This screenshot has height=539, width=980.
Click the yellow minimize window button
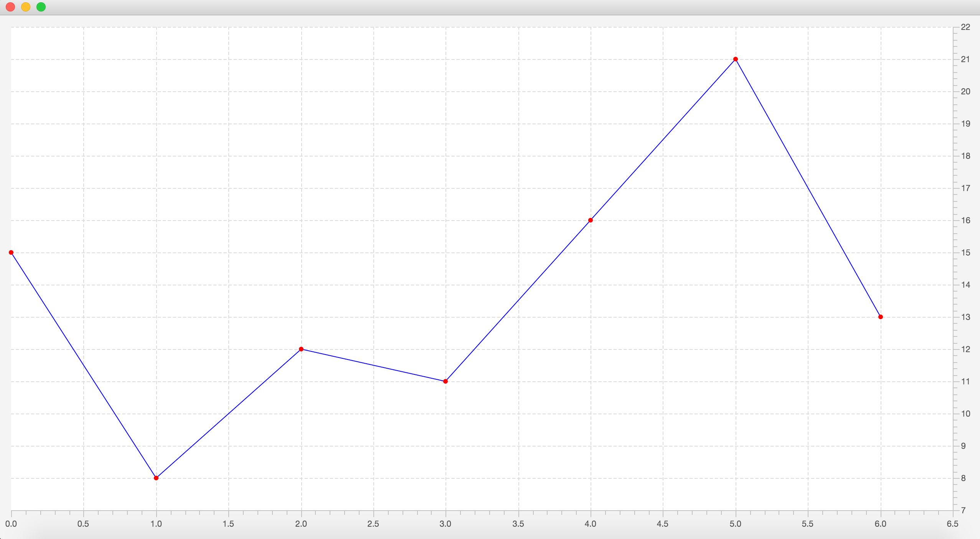coord(26,7)
